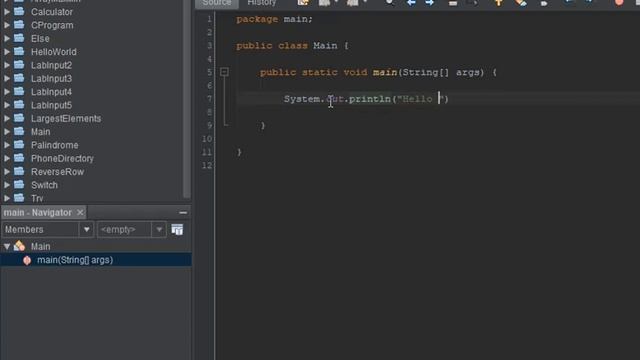
Task: Select the CProgram project label
Action: click(x=52, y=25)
